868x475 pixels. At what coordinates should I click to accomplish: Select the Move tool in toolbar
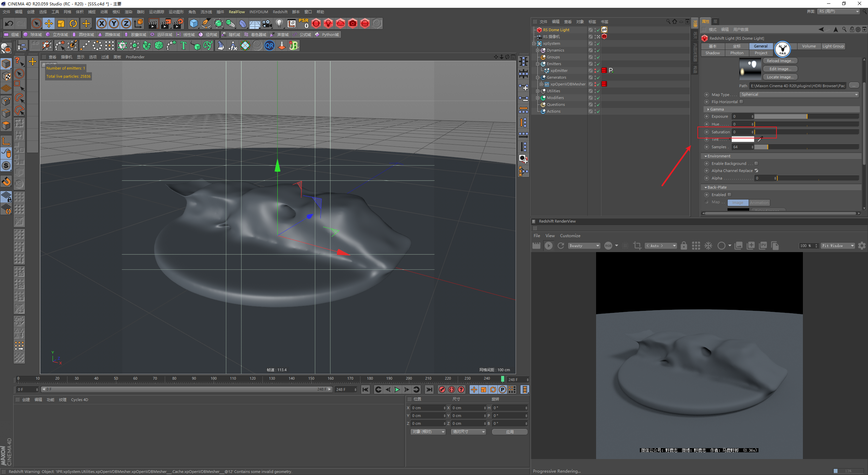tap(49, 23)
